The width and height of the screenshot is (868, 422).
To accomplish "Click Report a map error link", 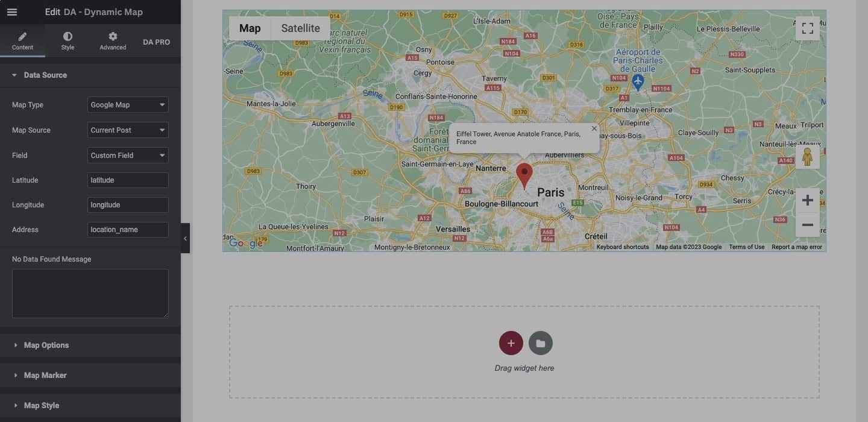I will [797, 247].
